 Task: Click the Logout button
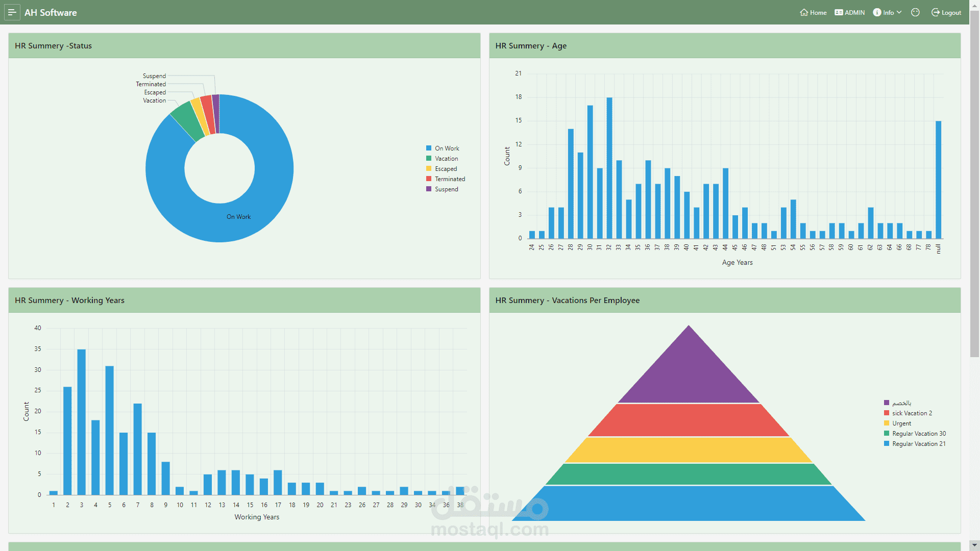click(x=949, y=12)
